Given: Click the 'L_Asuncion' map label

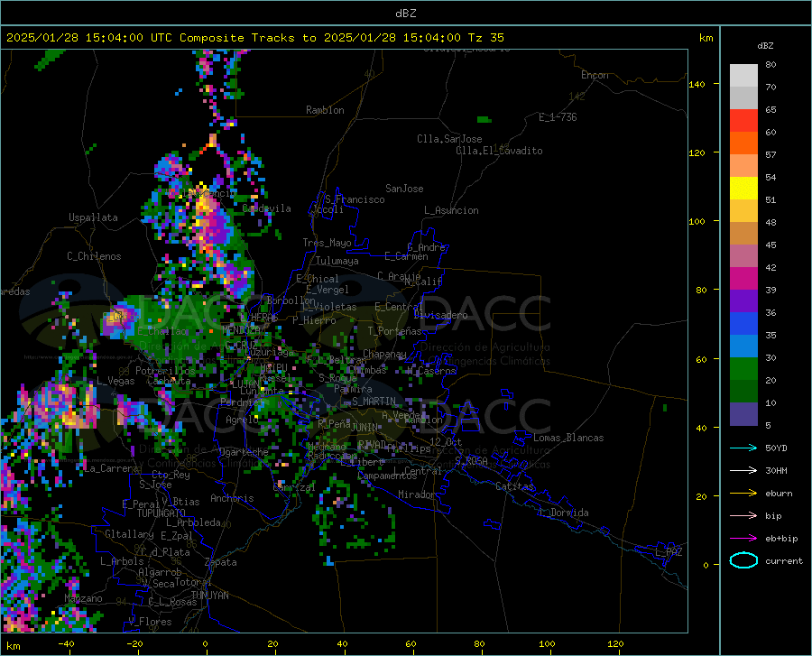Looking at the screenshot, I should coord(451,210).
